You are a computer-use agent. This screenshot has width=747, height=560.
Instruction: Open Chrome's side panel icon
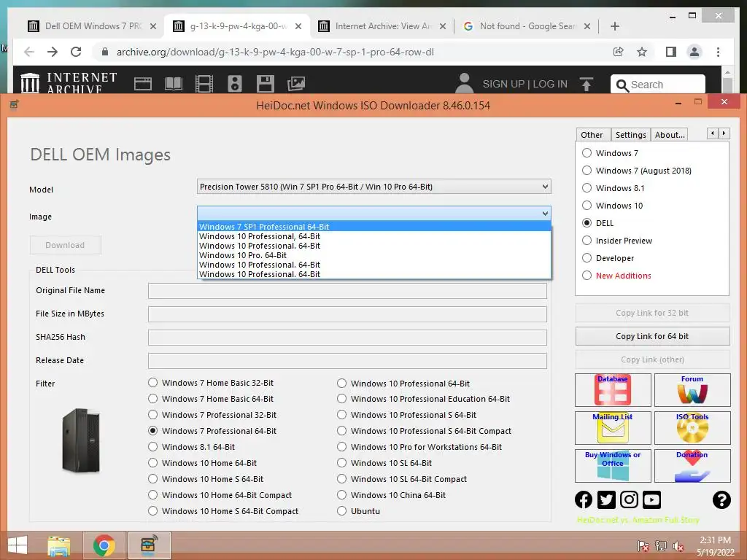[x=671, y=52]
